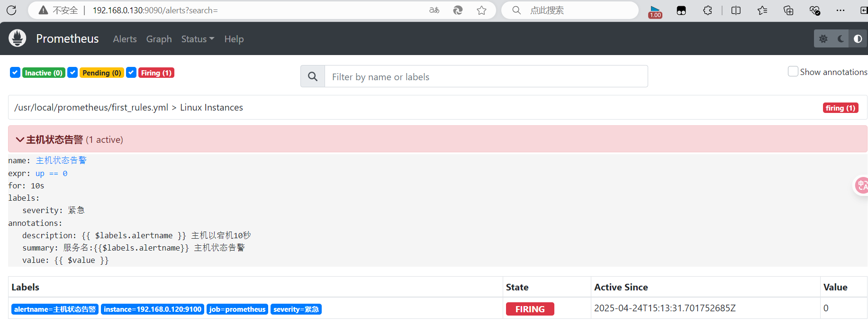The width and height of the screenshot is (868, 326).
Task: Uncheck the Inactive (0) checkbox
Action: coord(15,73)
